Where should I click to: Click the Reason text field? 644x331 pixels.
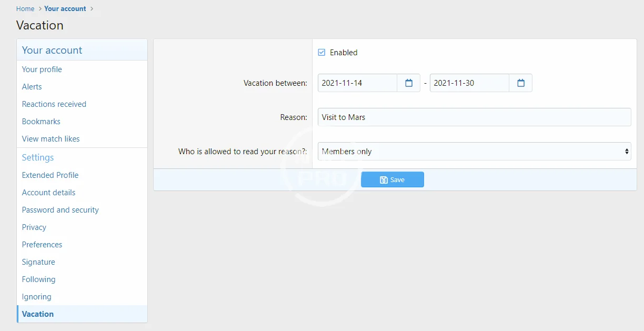pyautogui.click(x=474, y=117)
